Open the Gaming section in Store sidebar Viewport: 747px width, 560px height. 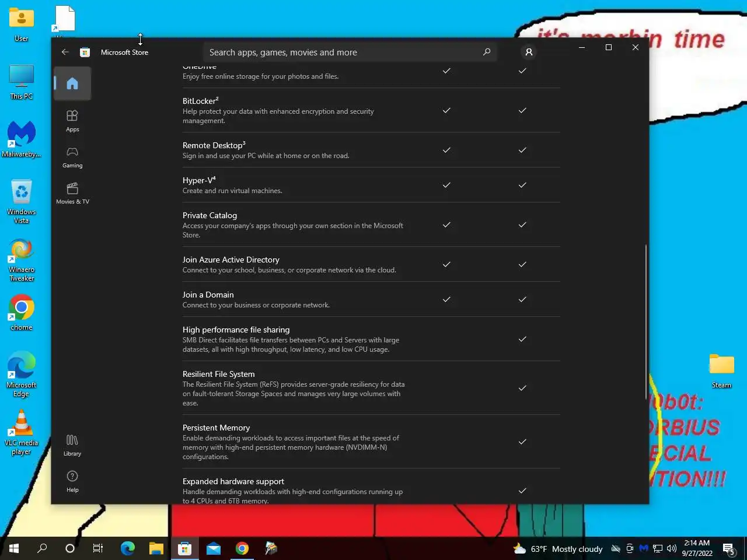72,157
